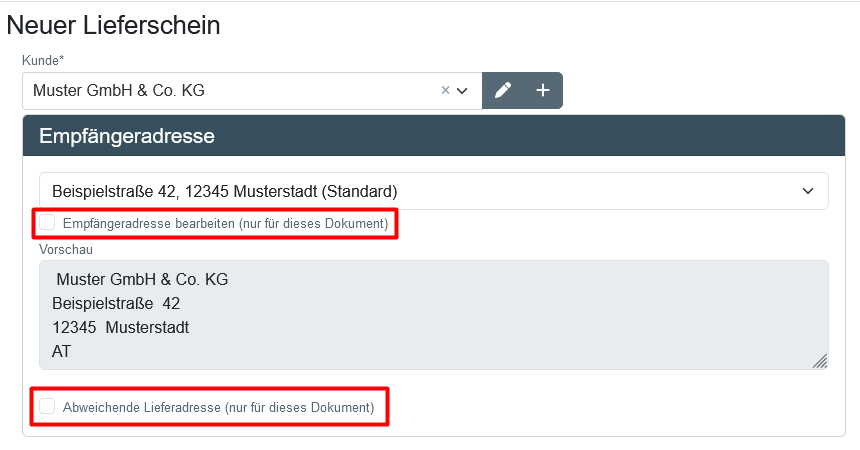860x450 pixels.
Task: Click the 'Abweichende Lieferadresse (nur für dieses Dokument)' label text
Action: (218, 408)
